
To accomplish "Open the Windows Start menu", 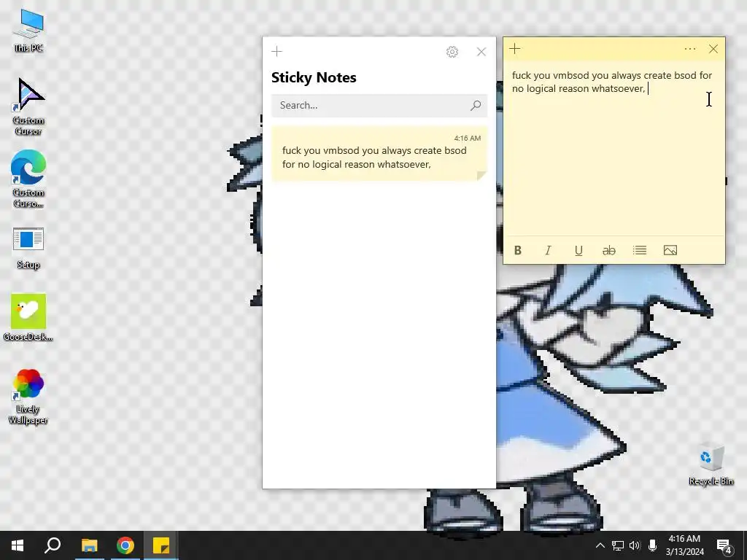I will pos(18,545).
